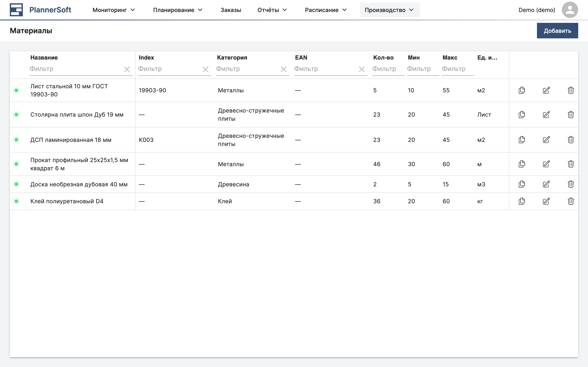Open the Отчёты menu
The width and height of the screenshot is (588, 367).
pyautogui.click(x=272, y=10)
